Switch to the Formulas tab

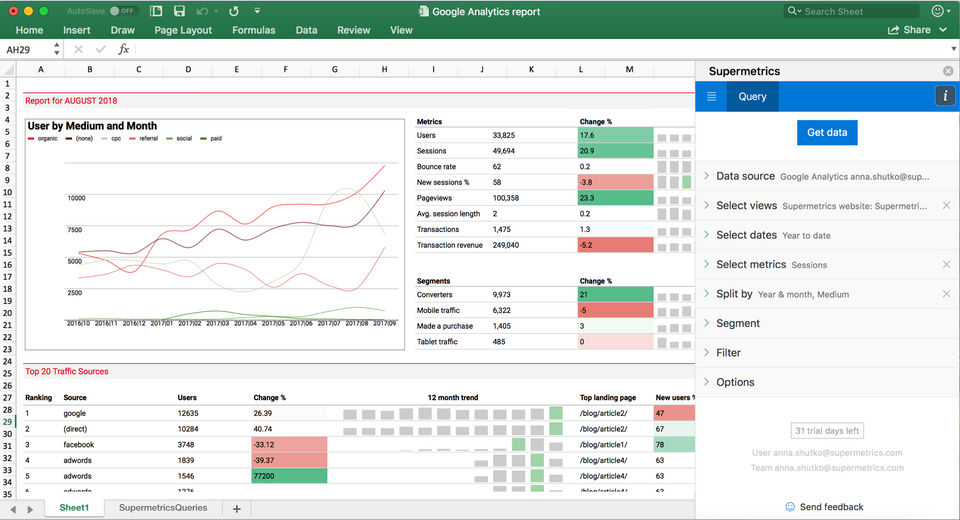253,30
